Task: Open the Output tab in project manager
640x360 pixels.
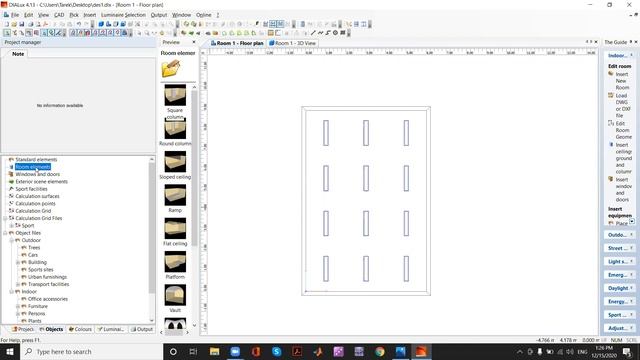Action: click(142, 329)
